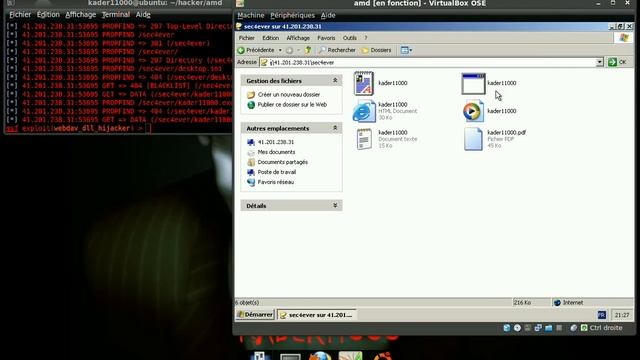Image resolution: width=640 pixels, height=360 pixels.
Task: Open the Terminal menu in terminal window
Action: (x=116, y=15)
